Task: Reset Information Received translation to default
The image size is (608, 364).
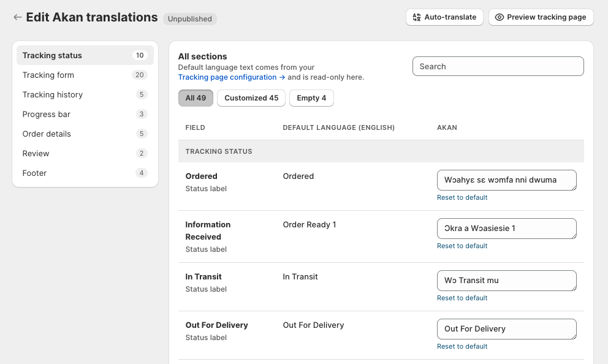Action: pyautogui.click(x=462, y=246)
